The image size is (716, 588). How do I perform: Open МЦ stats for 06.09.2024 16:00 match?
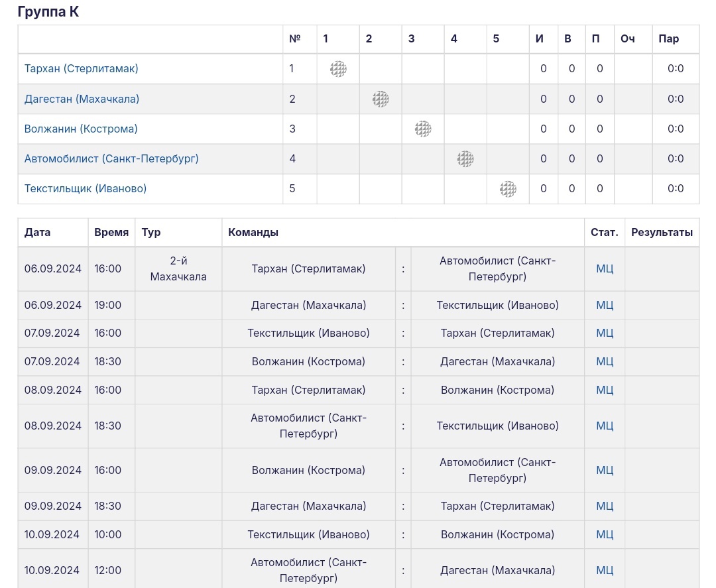[605, 269]
